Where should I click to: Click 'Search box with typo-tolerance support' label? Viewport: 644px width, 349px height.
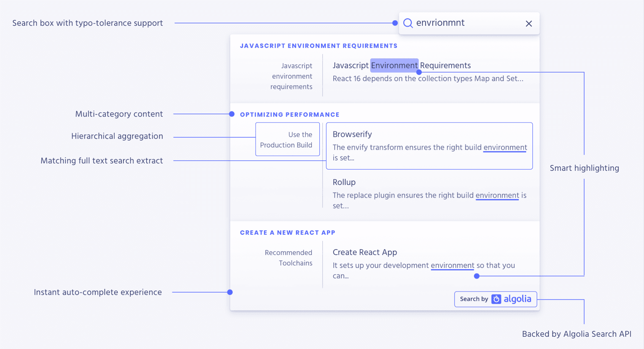(x=88, y=23)
